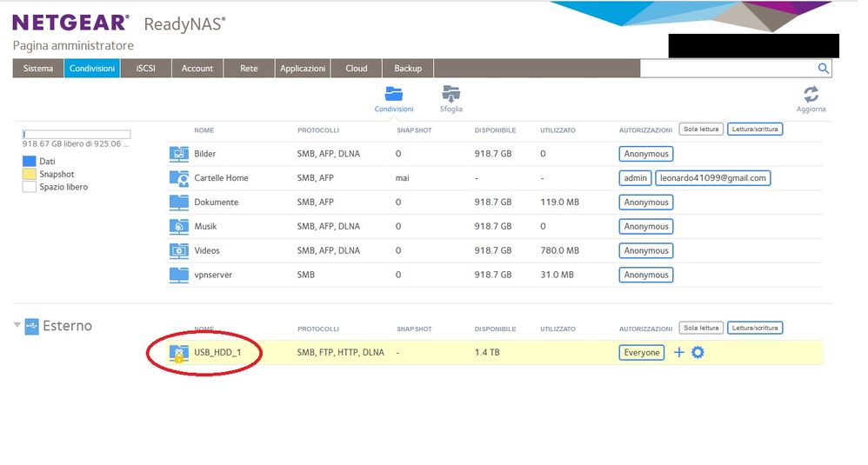This screenshot has width=868, height=465.
Task: Click Anonymous permission for Musik
Action: tap(646, 227)
